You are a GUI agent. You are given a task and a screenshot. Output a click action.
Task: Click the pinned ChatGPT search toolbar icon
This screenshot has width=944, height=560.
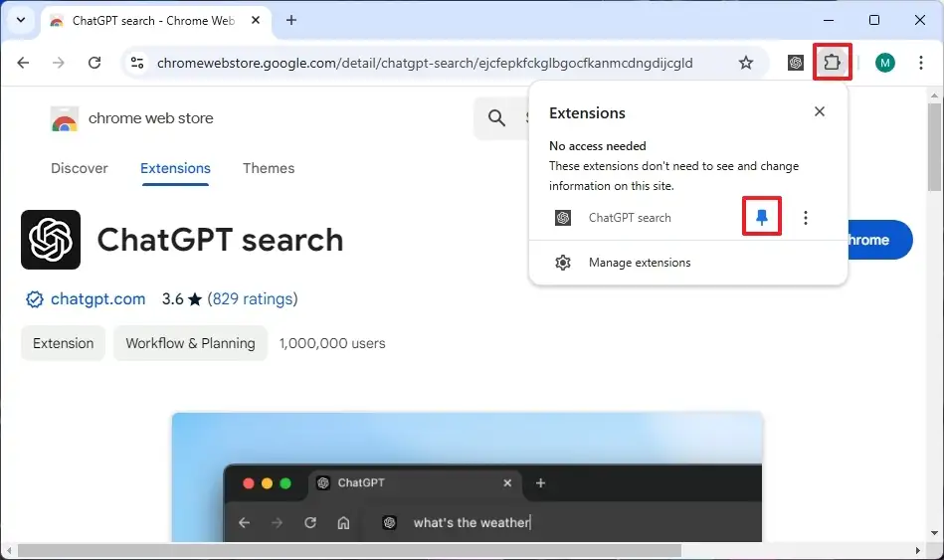(796, 63)
